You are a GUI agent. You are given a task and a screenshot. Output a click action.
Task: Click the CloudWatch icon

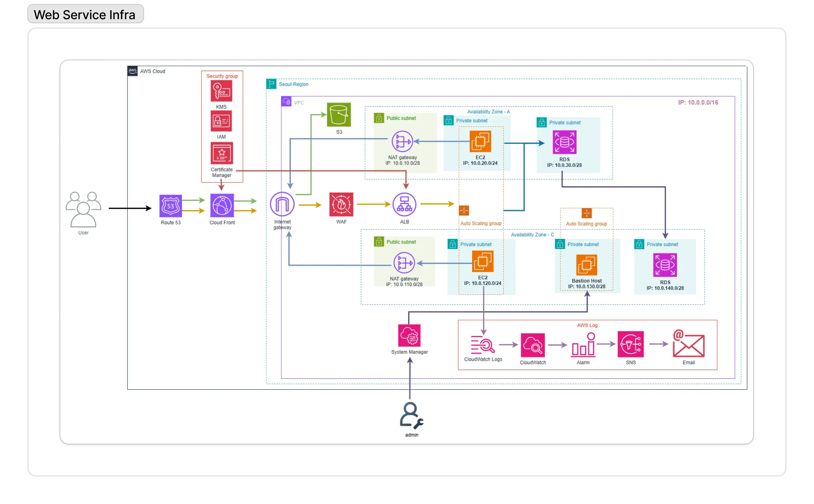click(533, 345)
